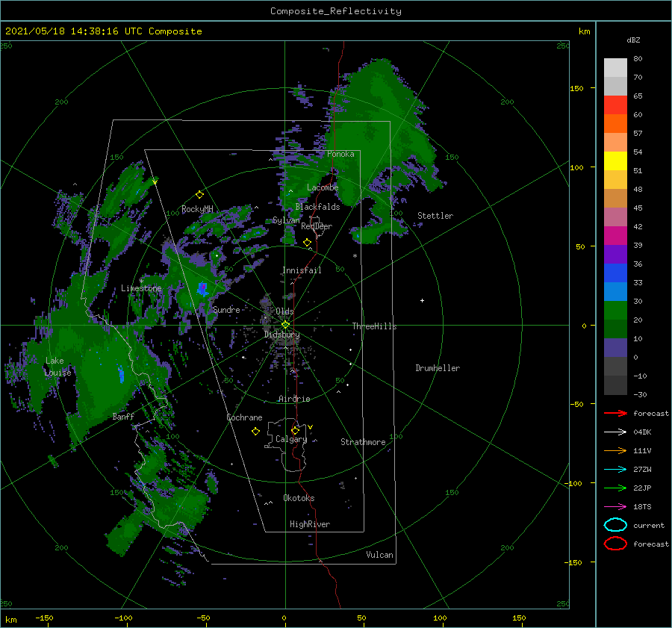Click the Sylvan label on the map

286,220
